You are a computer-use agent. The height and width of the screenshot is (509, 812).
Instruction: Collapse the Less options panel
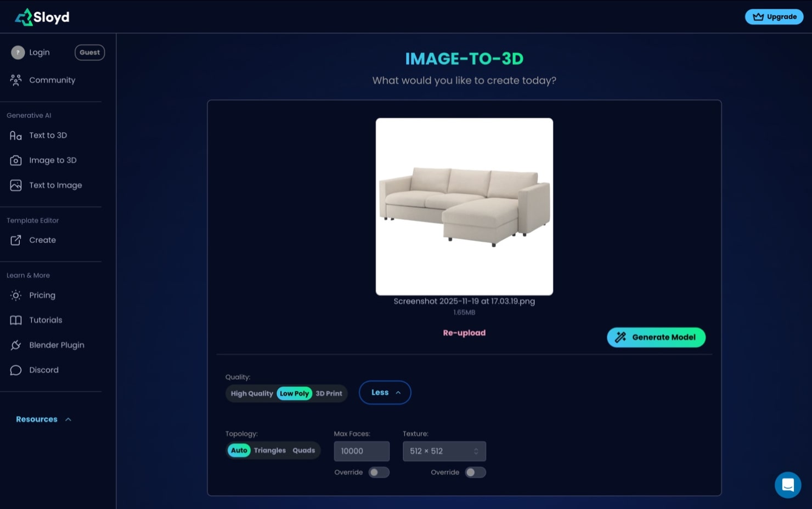click(385, 392)
